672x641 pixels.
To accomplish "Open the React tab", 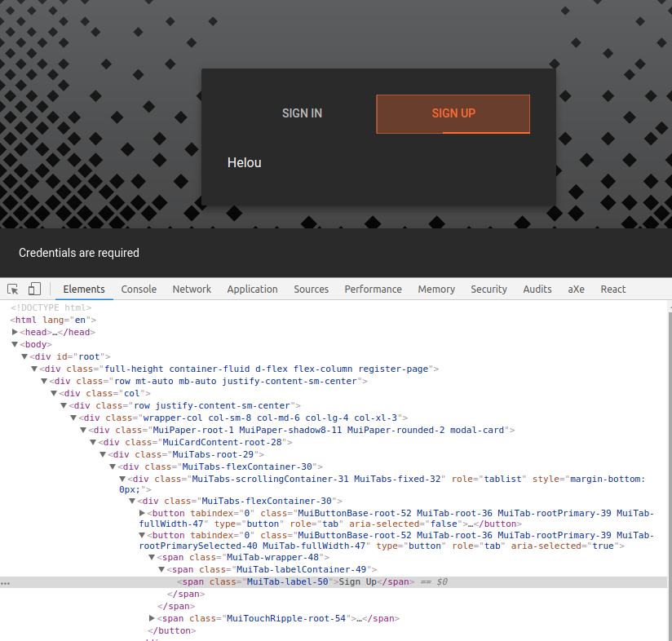I will (x=612, y=289).
